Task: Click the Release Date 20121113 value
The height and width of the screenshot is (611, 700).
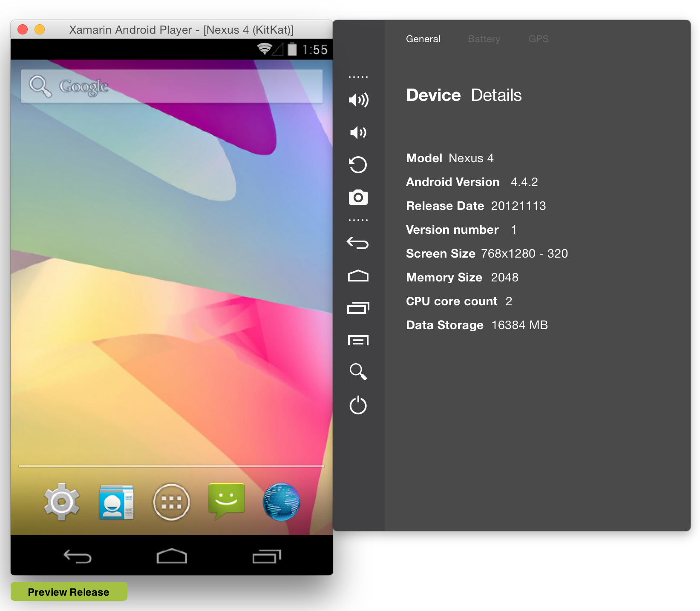Action: [x=518, y=206]
